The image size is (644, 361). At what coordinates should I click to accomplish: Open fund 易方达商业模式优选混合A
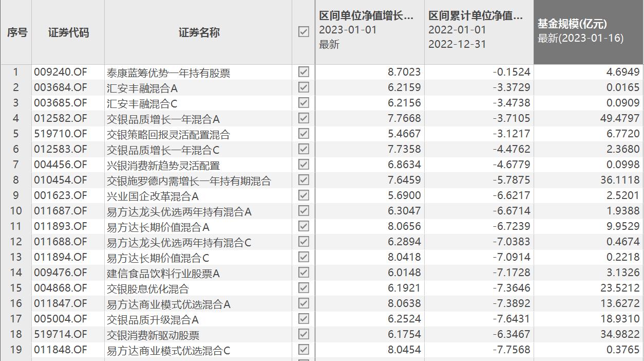[x=168, y=304]
